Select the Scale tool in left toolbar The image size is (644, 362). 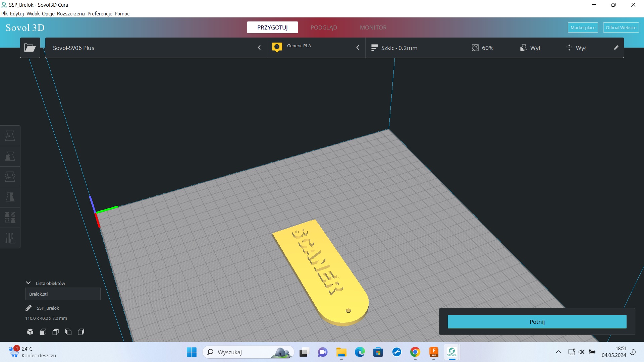[x=10, y=156]
